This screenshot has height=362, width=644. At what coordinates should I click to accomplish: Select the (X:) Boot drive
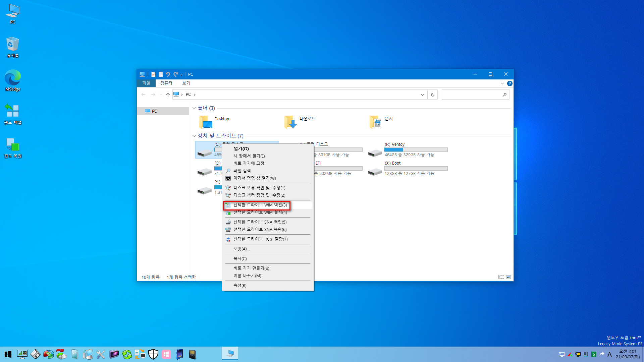408,168
